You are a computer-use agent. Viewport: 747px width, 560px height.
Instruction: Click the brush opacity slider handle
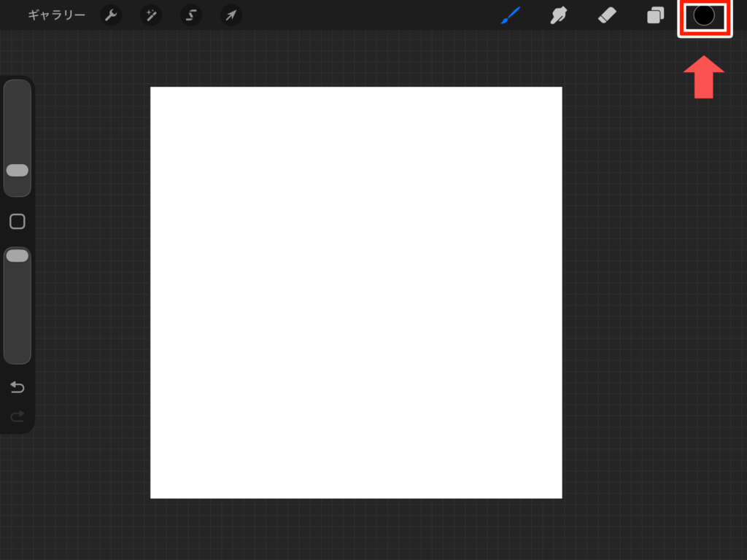coord(18,256)
